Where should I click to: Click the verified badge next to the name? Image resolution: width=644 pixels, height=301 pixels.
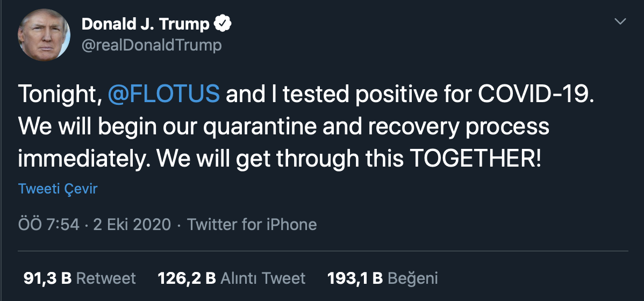coord(223,24)
